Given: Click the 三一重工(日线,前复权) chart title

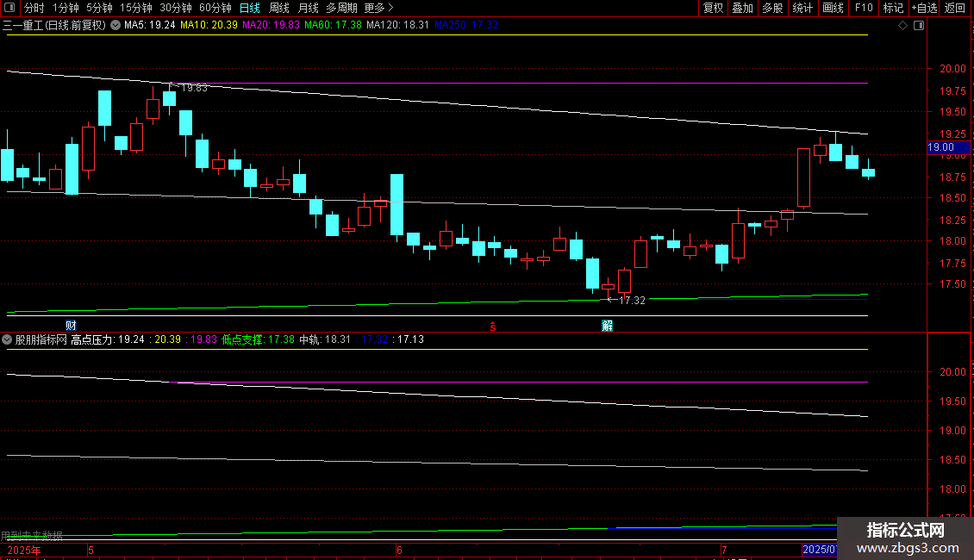Looking at the screenshot, I should 54,26.
